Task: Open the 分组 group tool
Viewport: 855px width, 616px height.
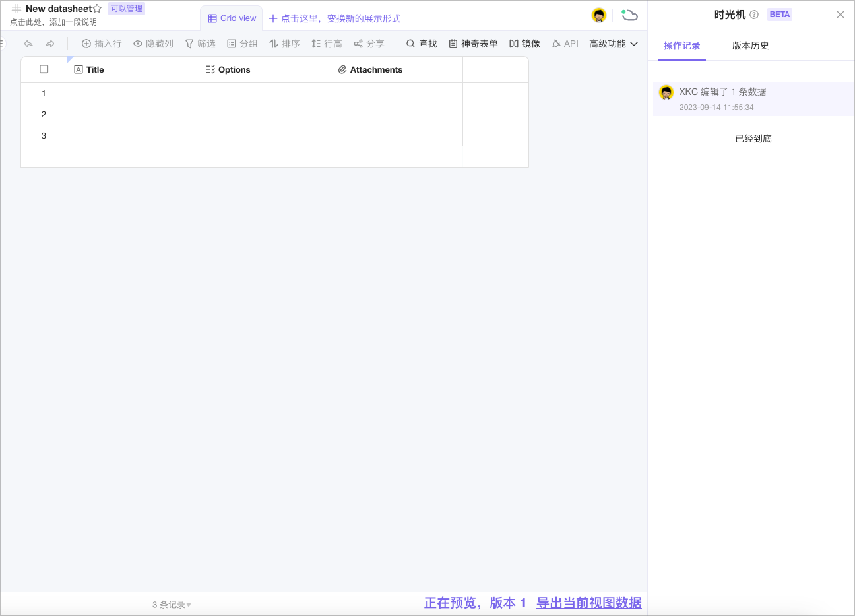Action: coord(242,44)
